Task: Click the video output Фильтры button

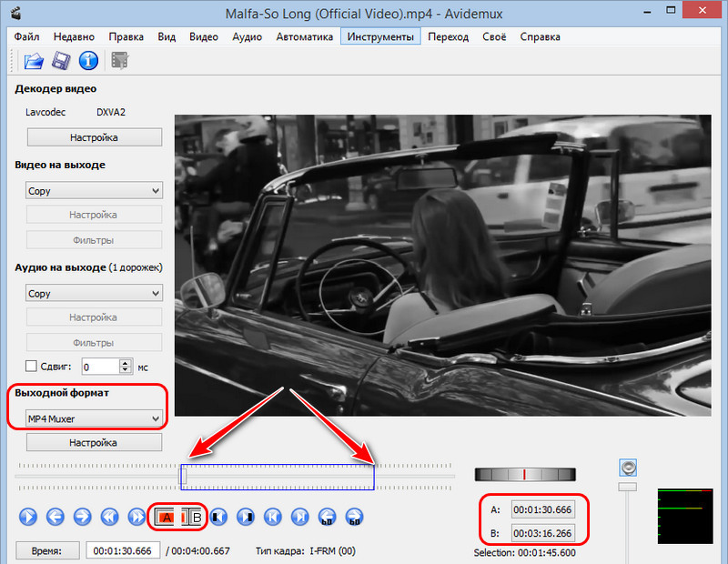Action: click(94, 240)
